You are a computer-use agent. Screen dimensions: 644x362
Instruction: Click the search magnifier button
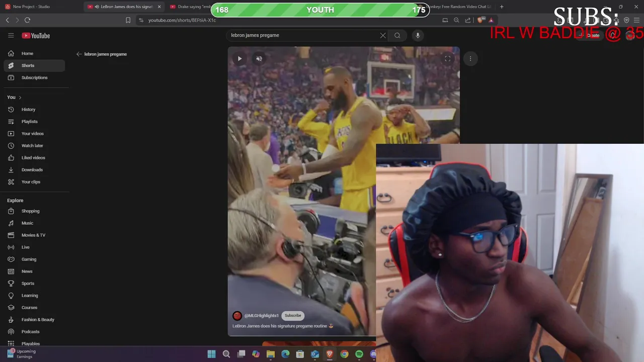397,35
